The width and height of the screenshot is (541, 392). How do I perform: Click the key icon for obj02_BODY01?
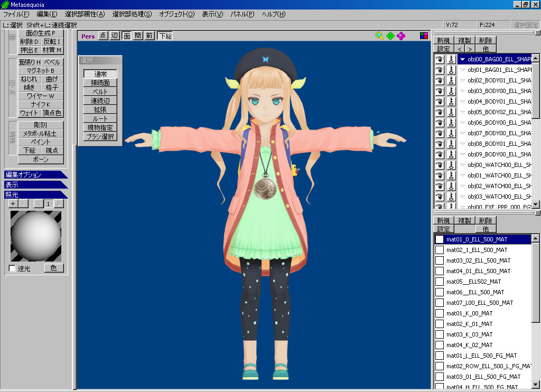pyautogui.click(x=451, y=80)
